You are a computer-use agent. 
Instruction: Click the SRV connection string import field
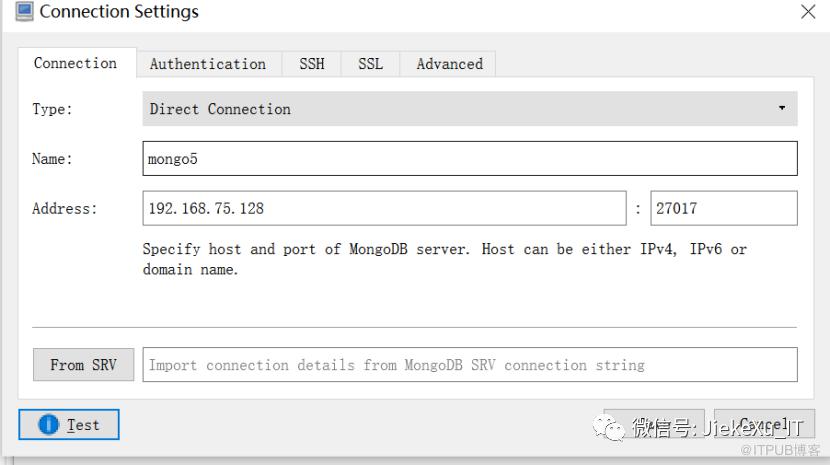point(470,365)
